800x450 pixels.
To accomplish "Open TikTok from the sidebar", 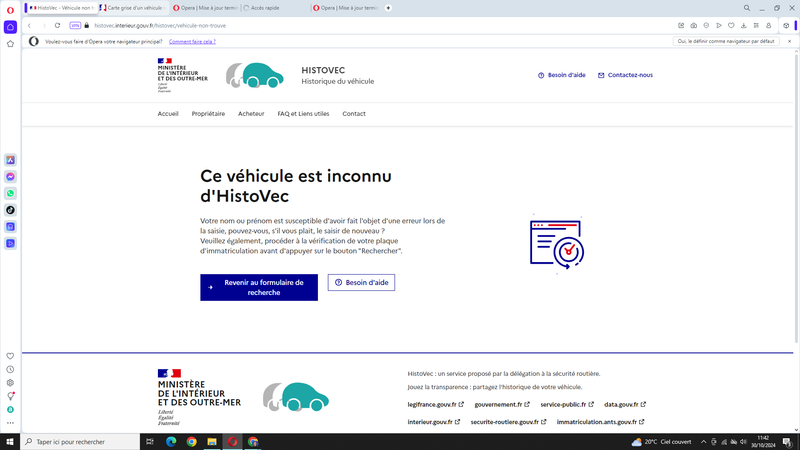I will click(x=10, y=210).
